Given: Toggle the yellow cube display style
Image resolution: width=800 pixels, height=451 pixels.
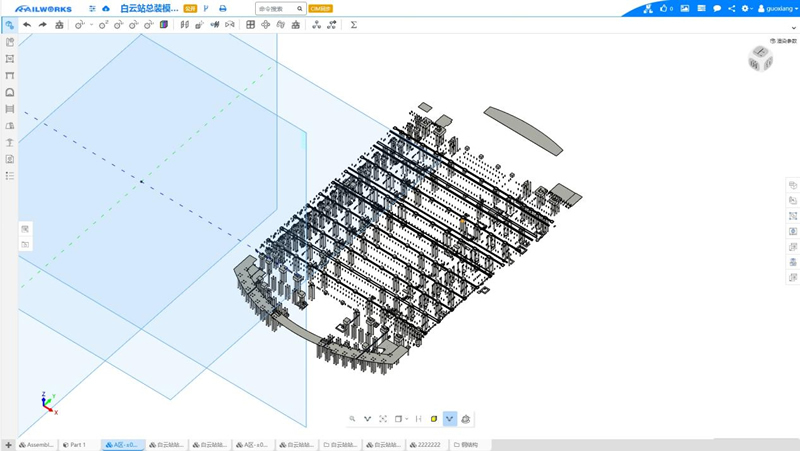Looking at the screenshot, I should click(x=433, y=419).
